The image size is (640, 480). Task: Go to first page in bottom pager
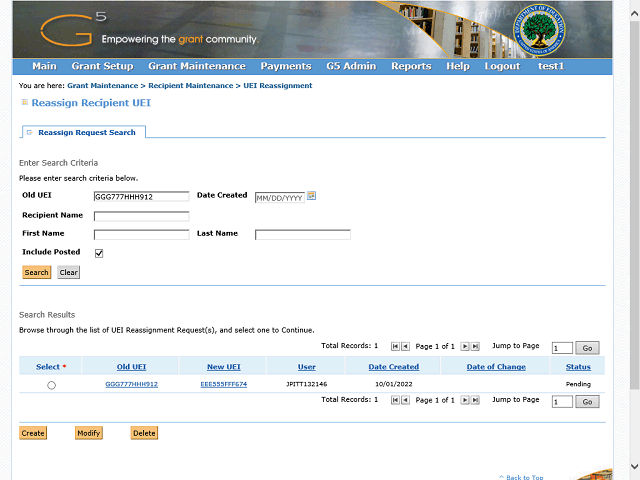[x=395, y=400]
